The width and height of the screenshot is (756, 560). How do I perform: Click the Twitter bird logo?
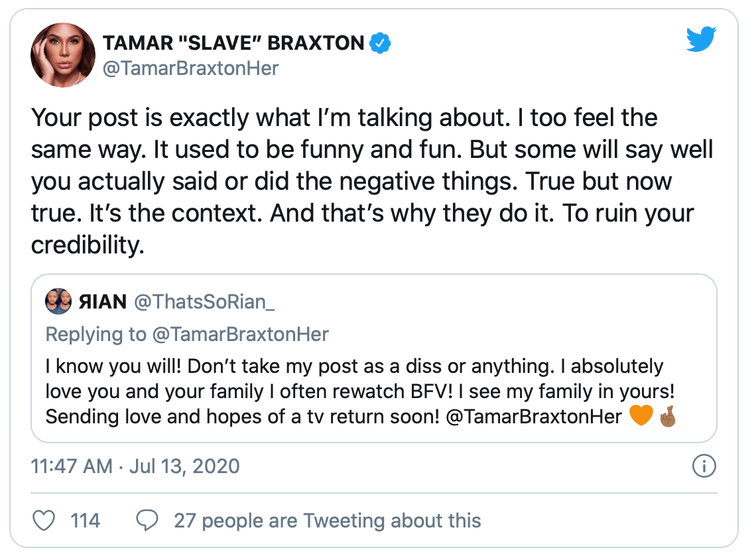point(702,41)
